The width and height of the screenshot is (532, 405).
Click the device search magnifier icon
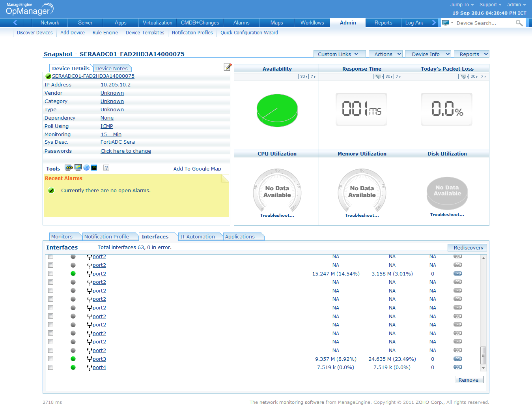tap(519, 23)
